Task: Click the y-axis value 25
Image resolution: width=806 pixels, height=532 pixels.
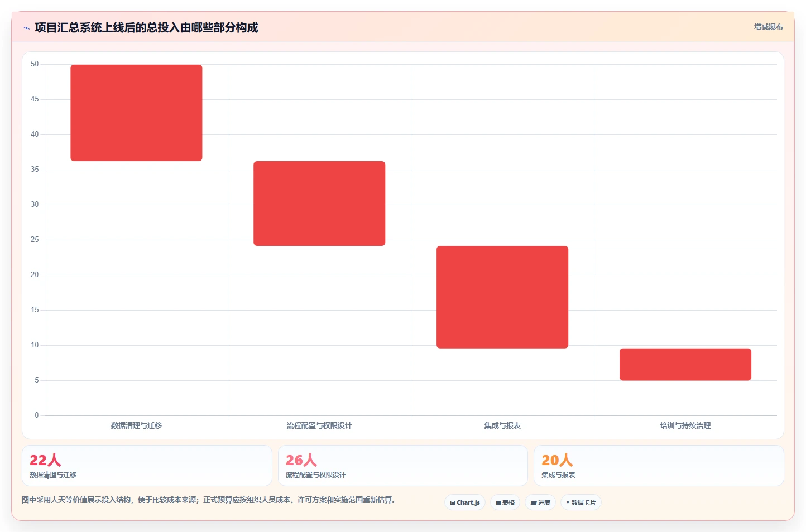Action: click(x=35, y=240)
